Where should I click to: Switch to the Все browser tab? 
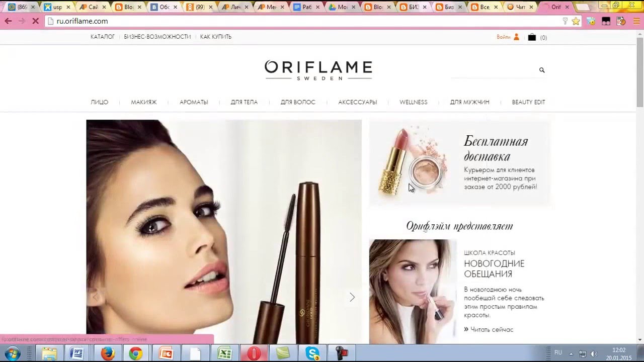(485, 7)
